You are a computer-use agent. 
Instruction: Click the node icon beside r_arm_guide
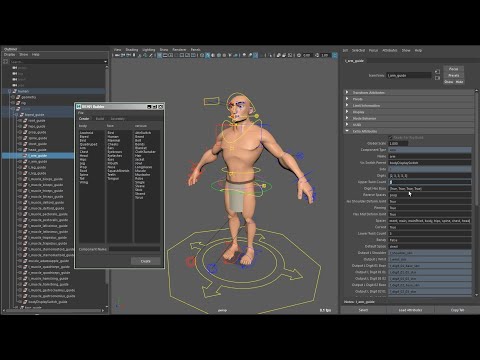click(25, 161)
